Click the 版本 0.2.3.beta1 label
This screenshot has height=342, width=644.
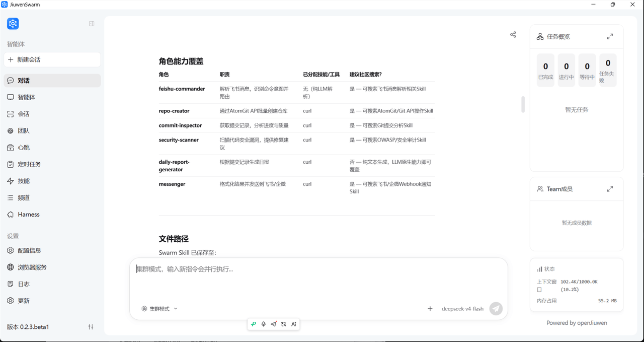(28, 327)
